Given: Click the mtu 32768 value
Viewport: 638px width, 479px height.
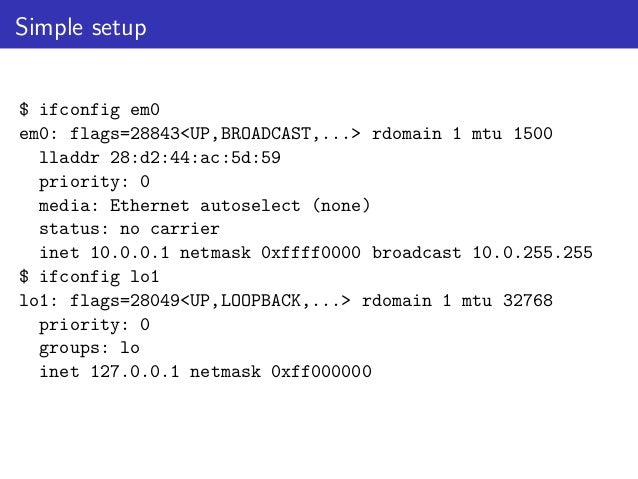Looking at the screenshot, I should coord(507,301).
